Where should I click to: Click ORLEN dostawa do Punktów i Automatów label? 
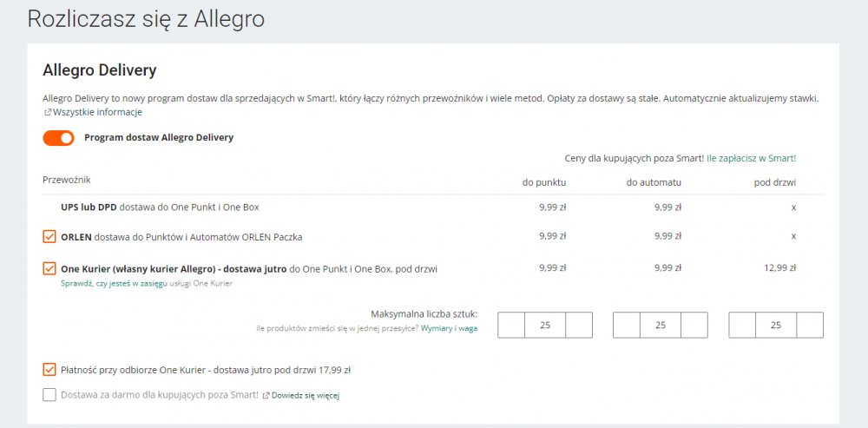click(x=181, y=237)
